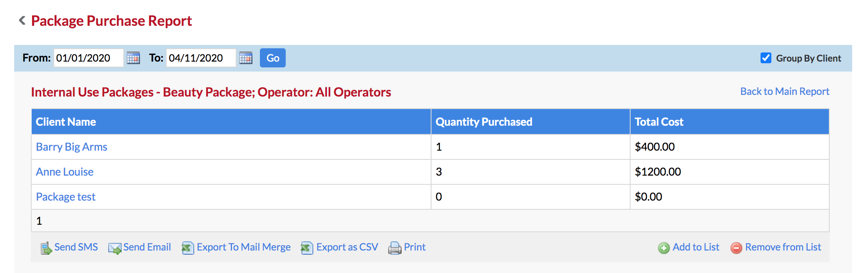The image size is (868, 273).
Task: Toggle the Group By Client checkbox
Action: [x=766, y=58]
